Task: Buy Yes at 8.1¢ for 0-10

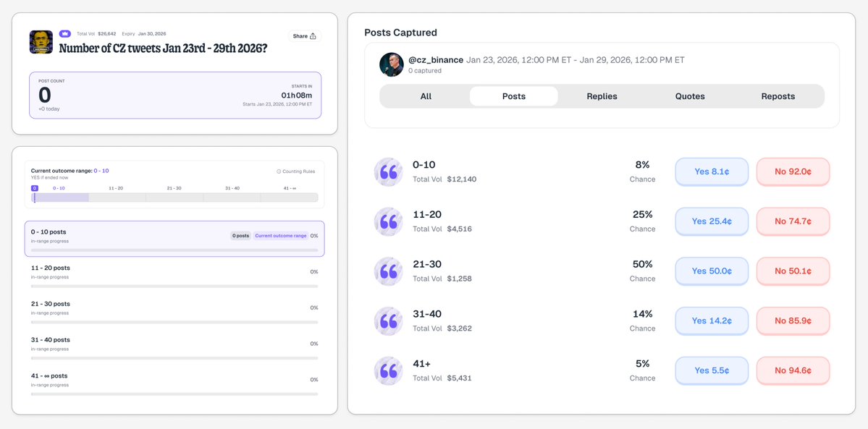Action: [712, 172]
